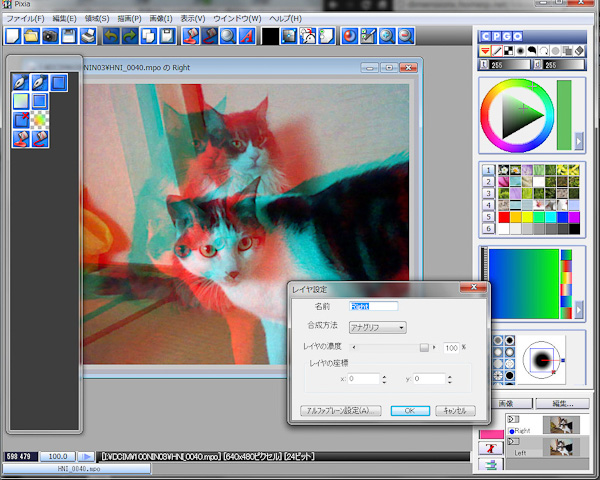The image size is (600, 480).
Task: Click the camera capture icon
Action: tap(50, 36)
